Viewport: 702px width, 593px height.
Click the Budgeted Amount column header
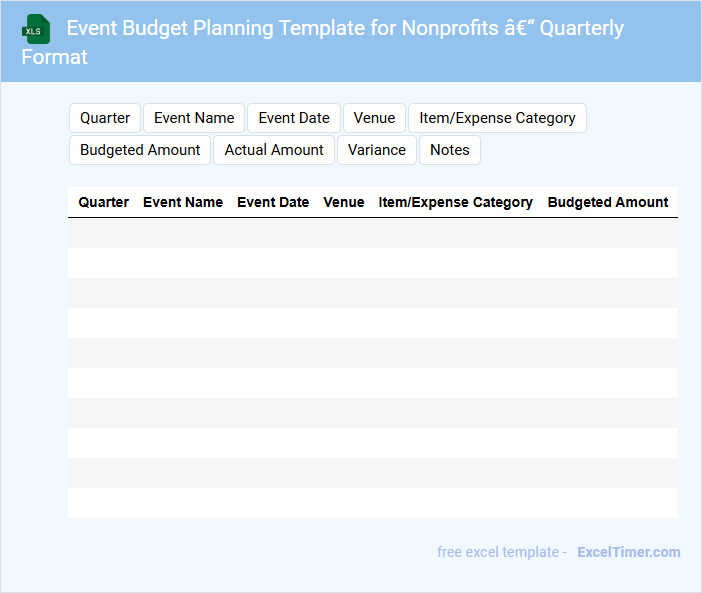pyautogui.click(x=608, y=202)
